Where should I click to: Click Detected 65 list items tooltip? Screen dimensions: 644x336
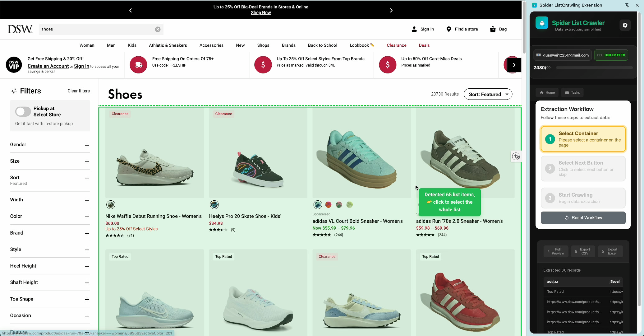click(x=449, y=202)
